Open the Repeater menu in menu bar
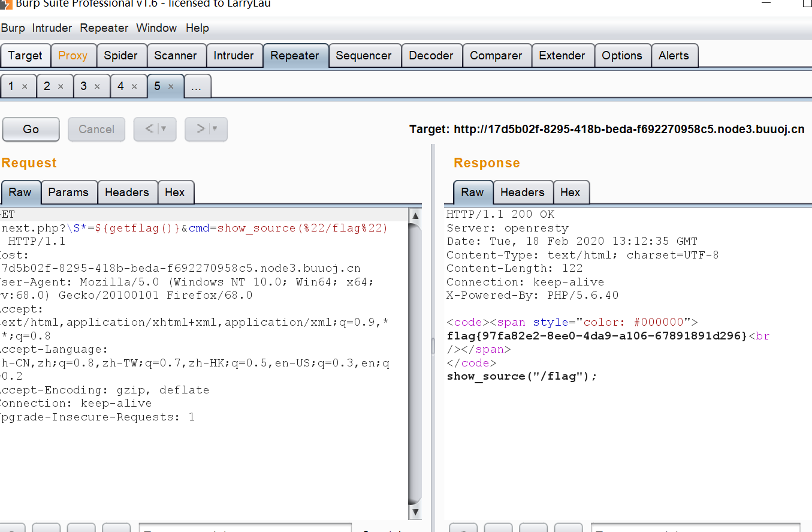The height and width of the screenshot is (532, 812). coord(104,28)
